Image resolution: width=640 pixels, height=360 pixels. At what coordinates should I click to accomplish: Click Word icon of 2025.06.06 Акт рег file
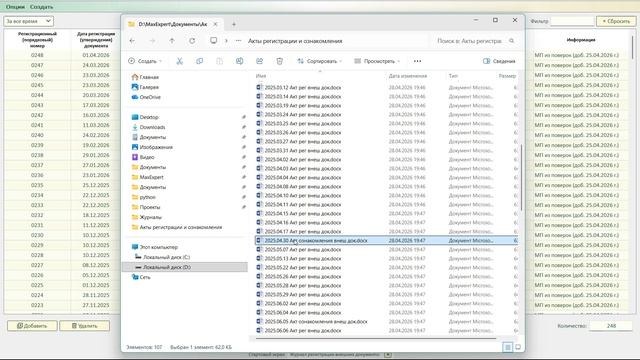[259, 331]
